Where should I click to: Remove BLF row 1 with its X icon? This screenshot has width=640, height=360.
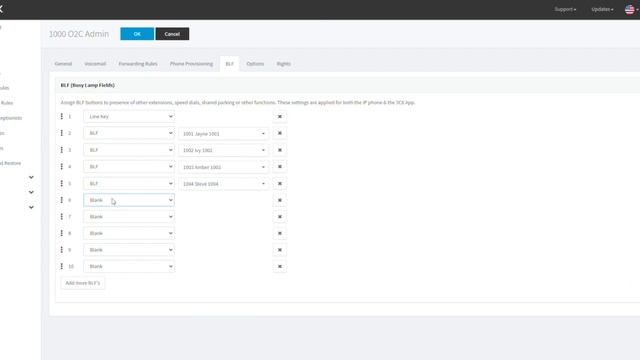tap(280, 117)
